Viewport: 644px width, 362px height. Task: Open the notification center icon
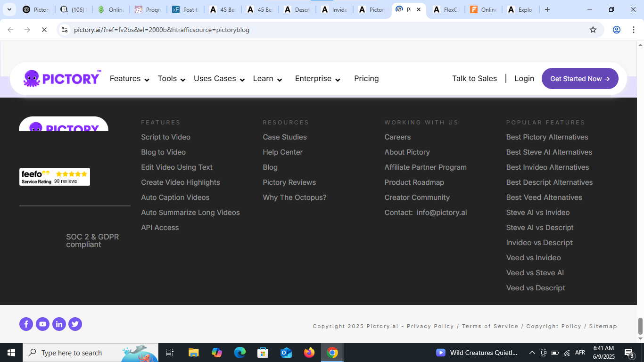point(629,353)
